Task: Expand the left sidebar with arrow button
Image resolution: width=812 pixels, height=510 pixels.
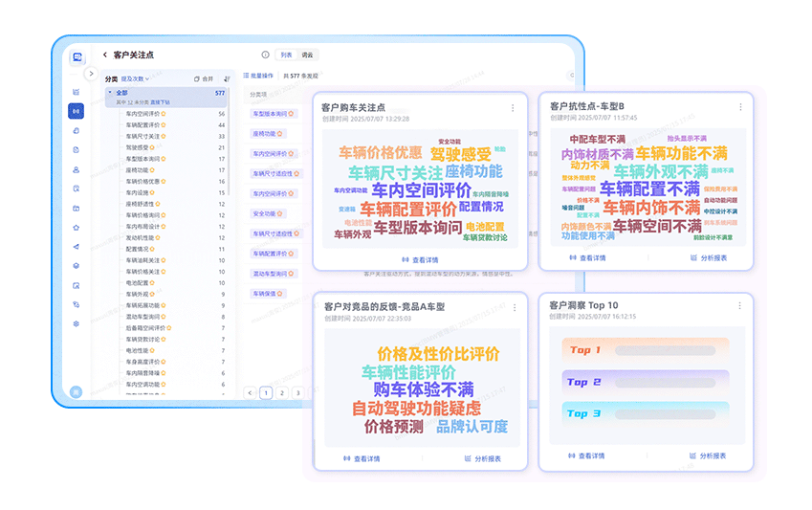Action: [x=91, y=74]
